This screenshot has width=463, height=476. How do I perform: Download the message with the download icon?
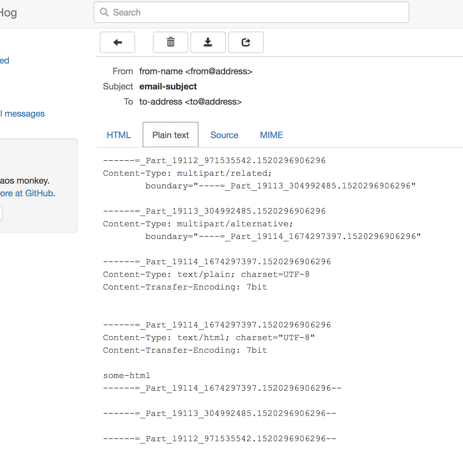click(208, 42)
